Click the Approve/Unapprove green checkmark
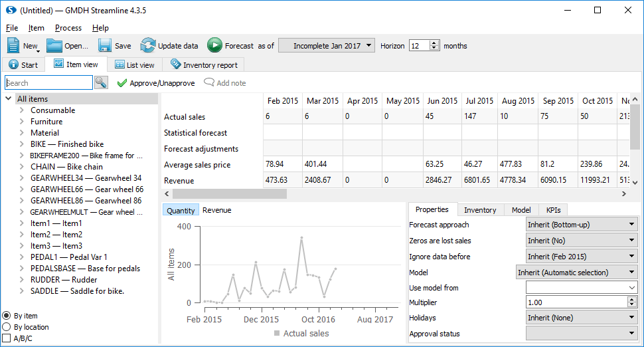644x347 pixels. [x=121, y=83]
